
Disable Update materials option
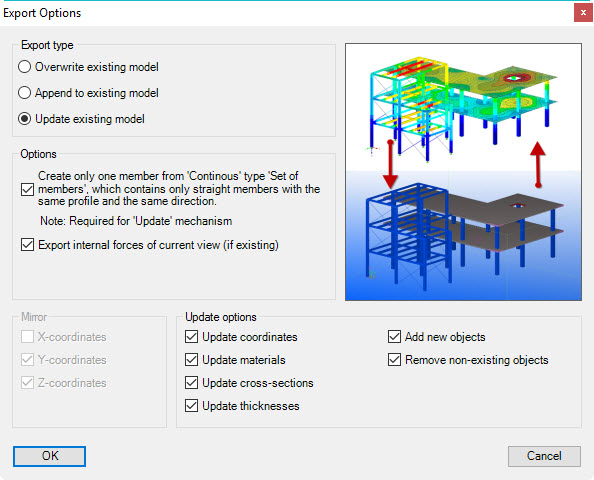(191, 360)
